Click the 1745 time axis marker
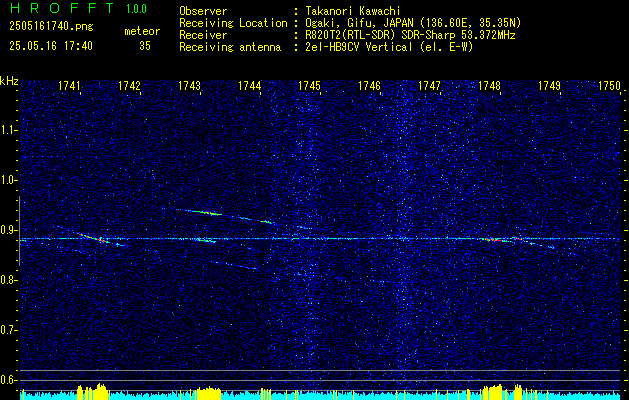The height and width of the screenshot is (400, 629). [309, 86]
